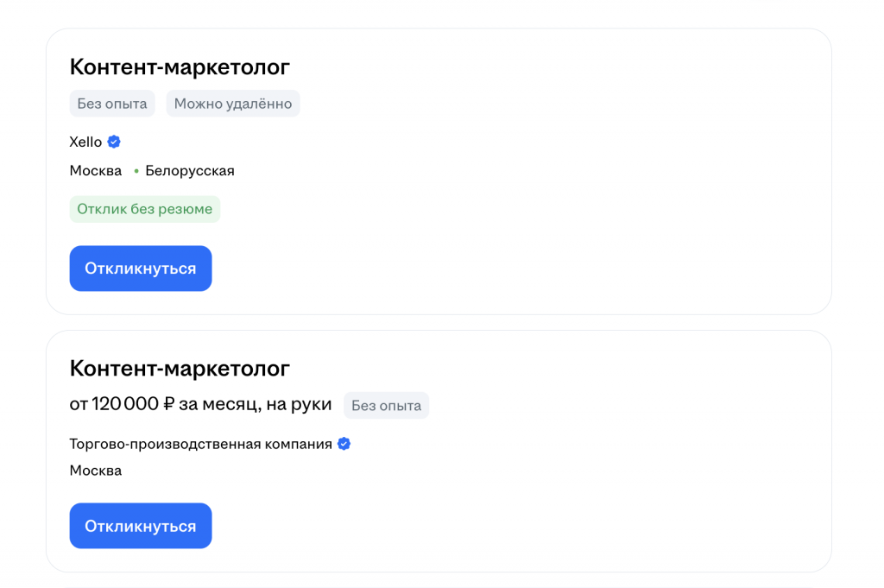Click the Белорусская metro station label

pyautogui.click(x=190, y=170)
